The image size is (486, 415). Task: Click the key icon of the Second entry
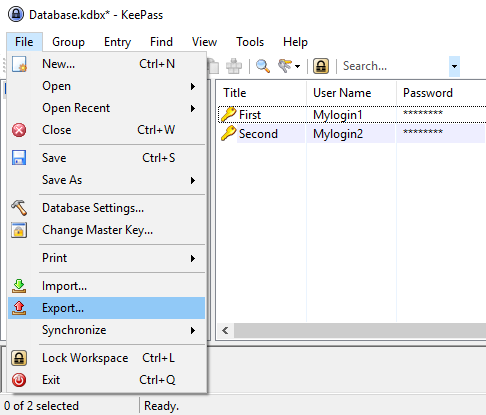(x=229, y=134)
